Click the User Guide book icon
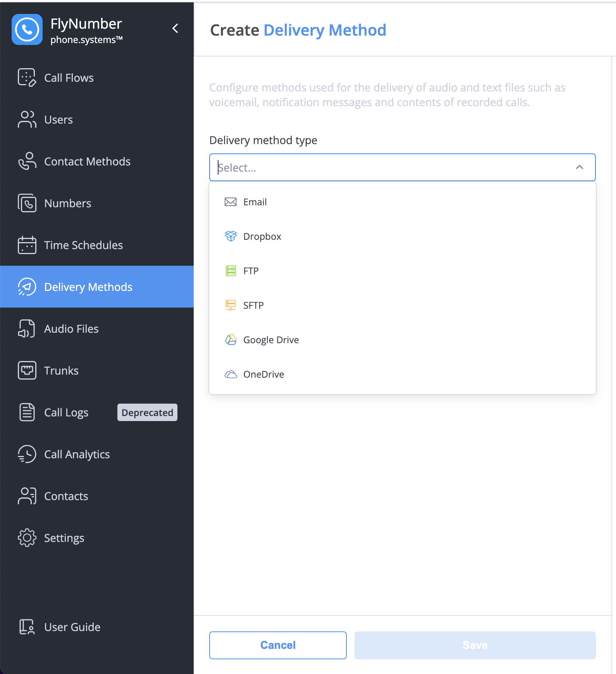The image size is (616, 674). [27, 627]
